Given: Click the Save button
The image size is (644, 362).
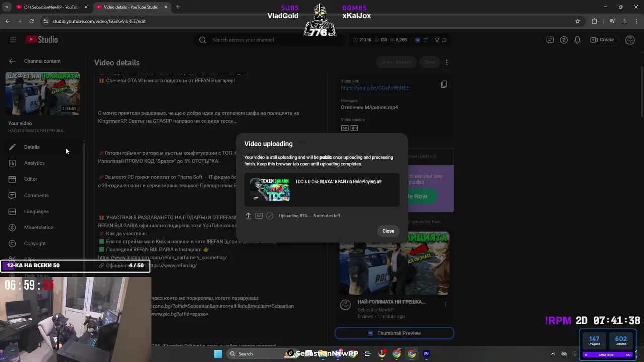Looking at the screenshot, I should point(429,62).
